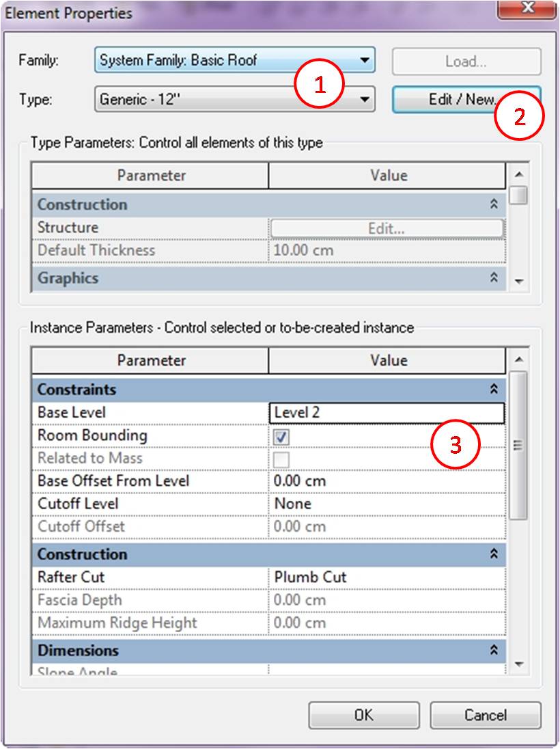The height and width of the screenshot is (749, 560).
Task: Select the Room Bounding parameter label
Action: click(x=93, y=435)
